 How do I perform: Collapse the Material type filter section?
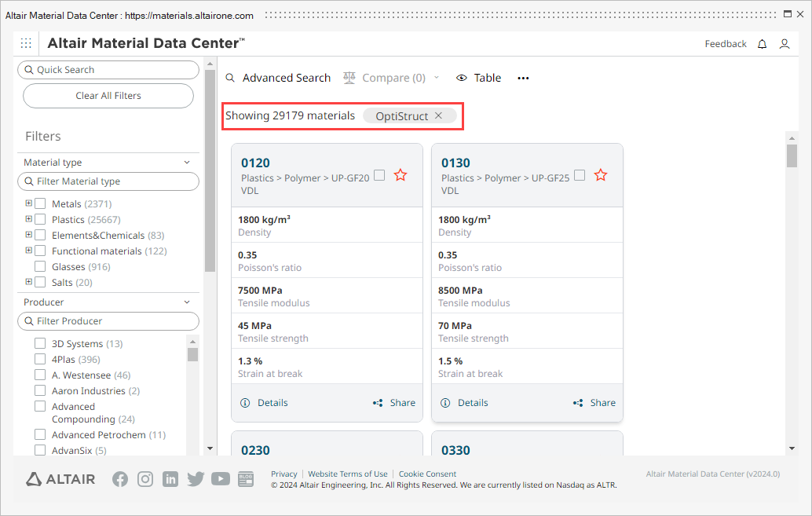(187, 162)
